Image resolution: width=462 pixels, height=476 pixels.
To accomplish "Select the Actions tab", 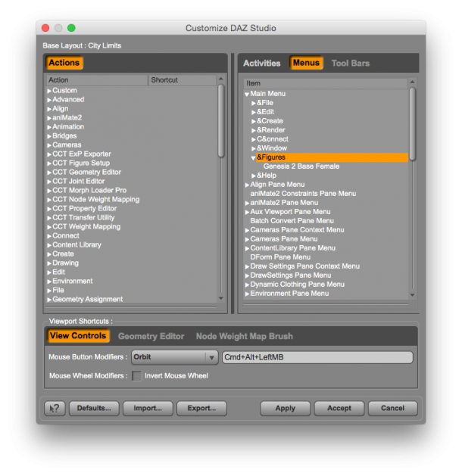I will click(64, 63).
